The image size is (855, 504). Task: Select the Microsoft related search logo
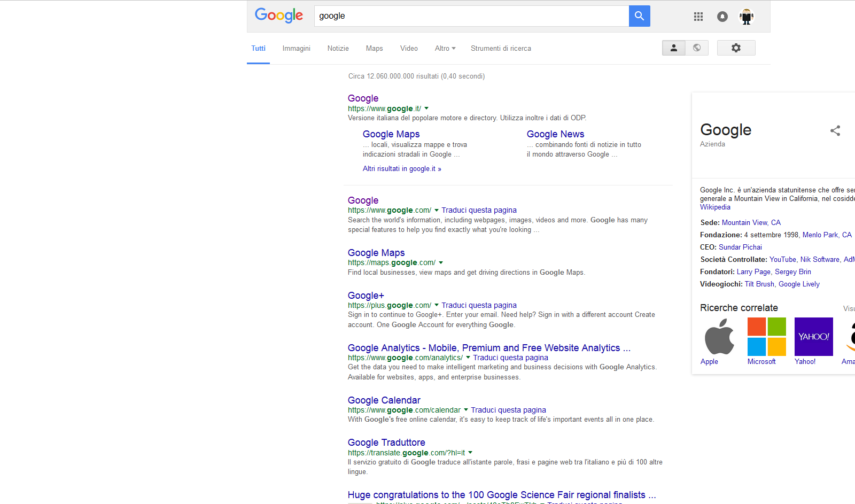tap(767, 337)
